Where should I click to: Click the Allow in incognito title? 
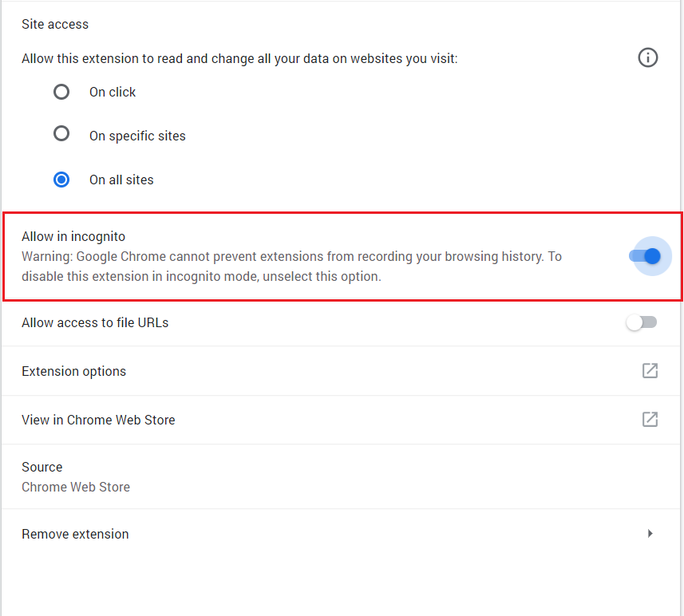(x=73, y=236)
